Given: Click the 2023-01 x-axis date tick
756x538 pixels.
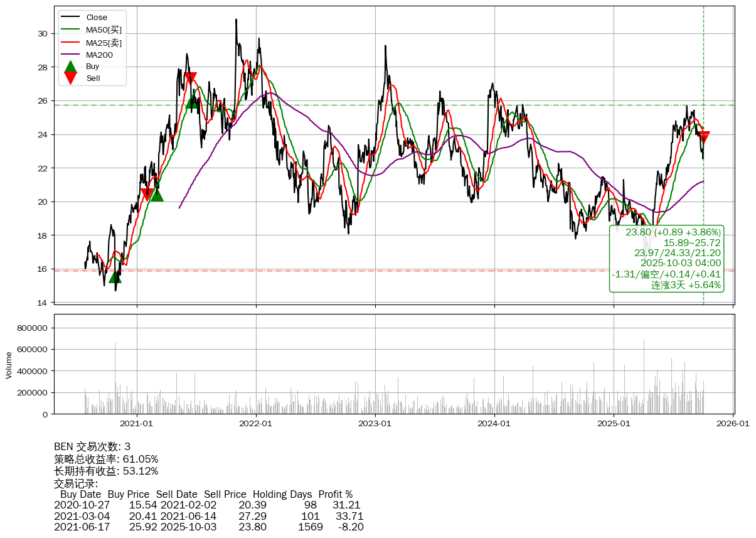Looking at the screenshot, I should 375,424.
